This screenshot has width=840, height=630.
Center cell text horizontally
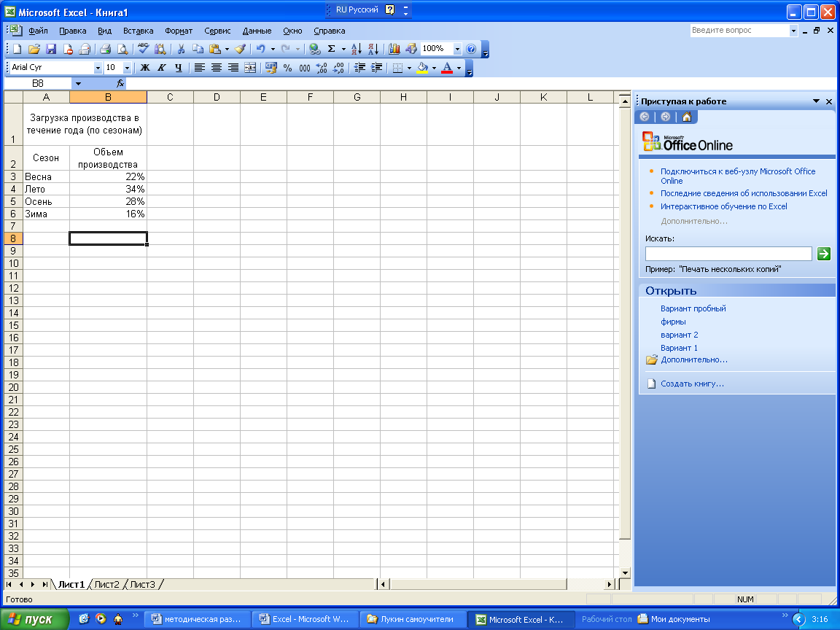217,68
